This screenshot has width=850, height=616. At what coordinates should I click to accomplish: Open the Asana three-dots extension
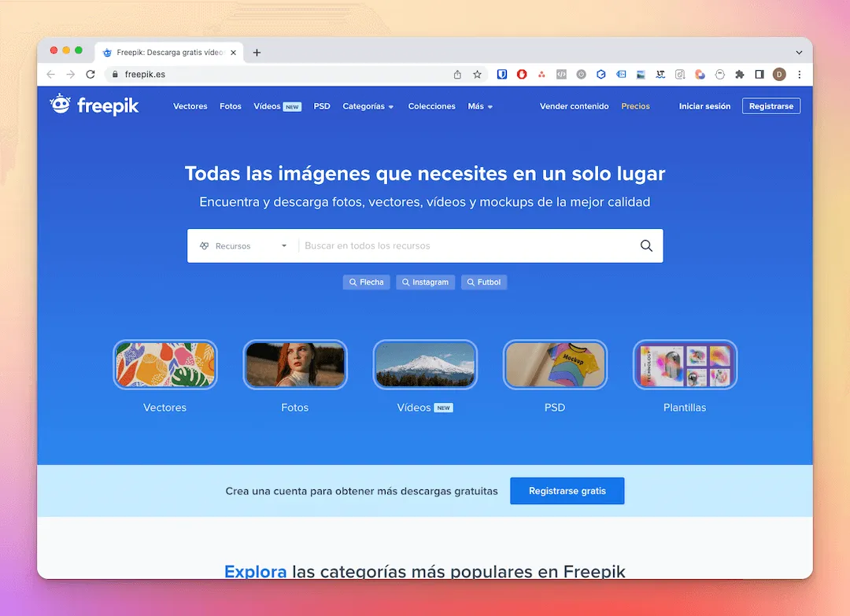pyautogui.click(x=541, y=74)
